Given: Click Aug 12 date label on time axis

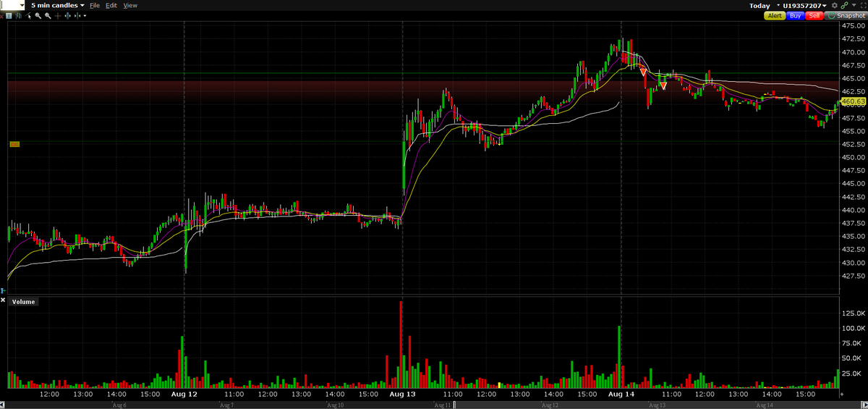Looking at the screenshot, I should coord(184,395).
